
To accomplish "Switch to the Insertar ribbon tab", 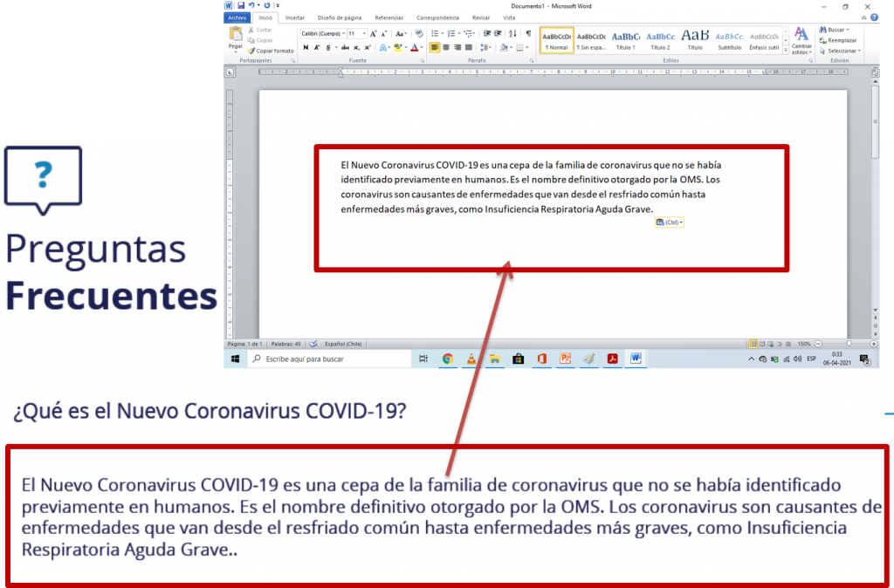I will point(295,17).
